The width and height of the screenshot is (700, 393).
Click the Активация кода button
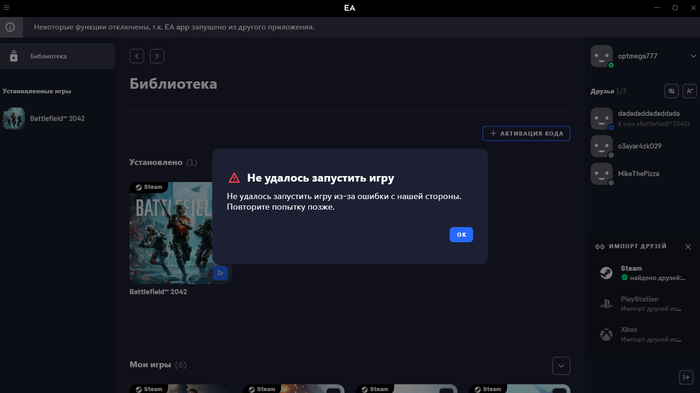[x=526, y=134]
